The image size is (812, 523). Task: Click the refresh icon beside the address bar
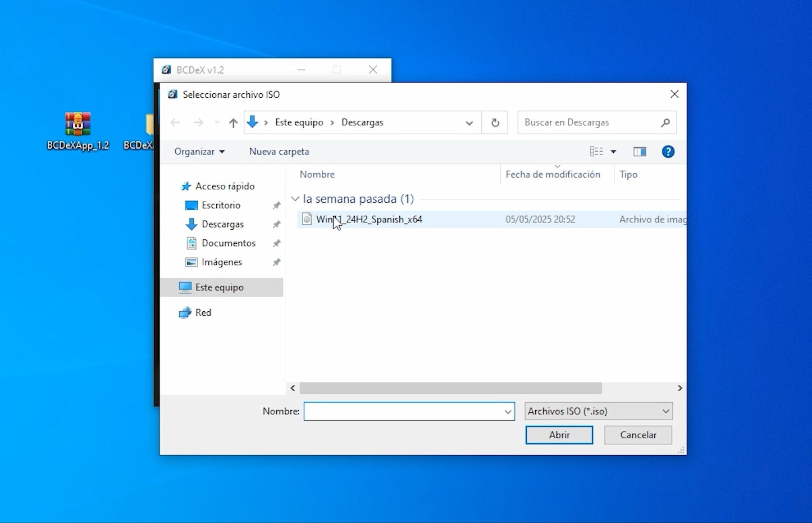495,122
